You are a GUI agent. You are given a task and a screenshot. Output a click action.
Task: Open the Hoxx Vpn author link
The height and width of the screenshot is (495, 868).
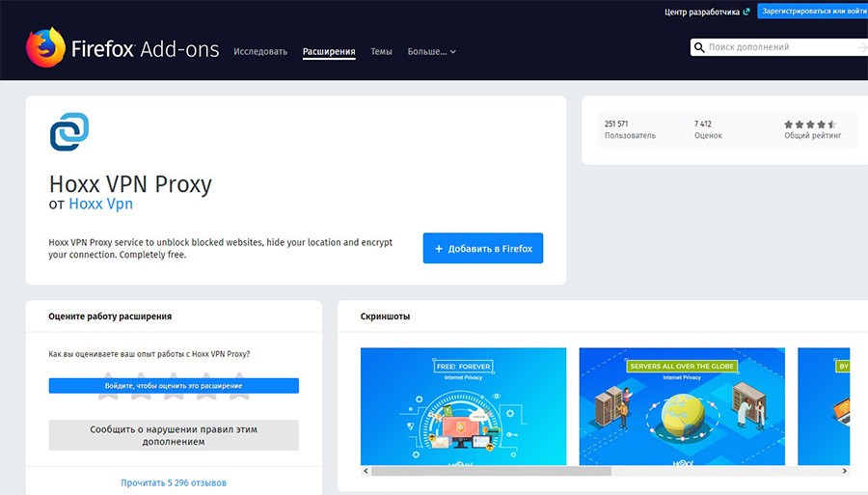[100, 205]
